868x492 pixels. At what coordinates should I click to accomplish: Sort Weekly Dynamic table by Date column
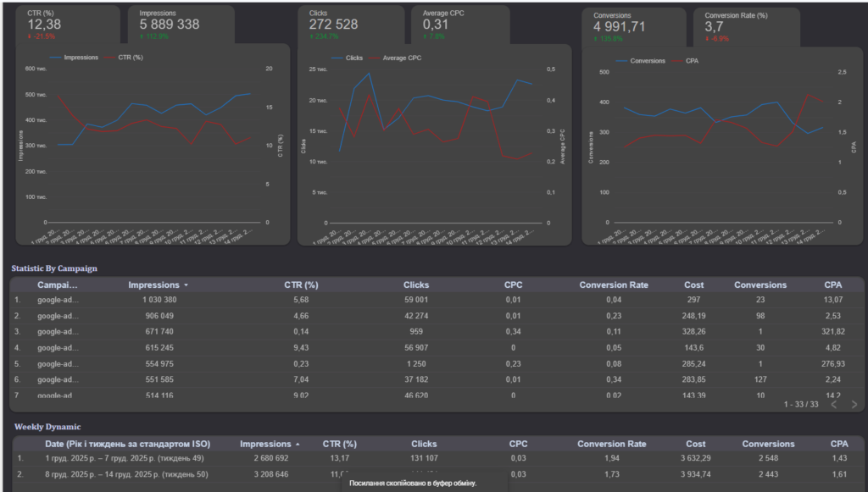click(127, 444)
